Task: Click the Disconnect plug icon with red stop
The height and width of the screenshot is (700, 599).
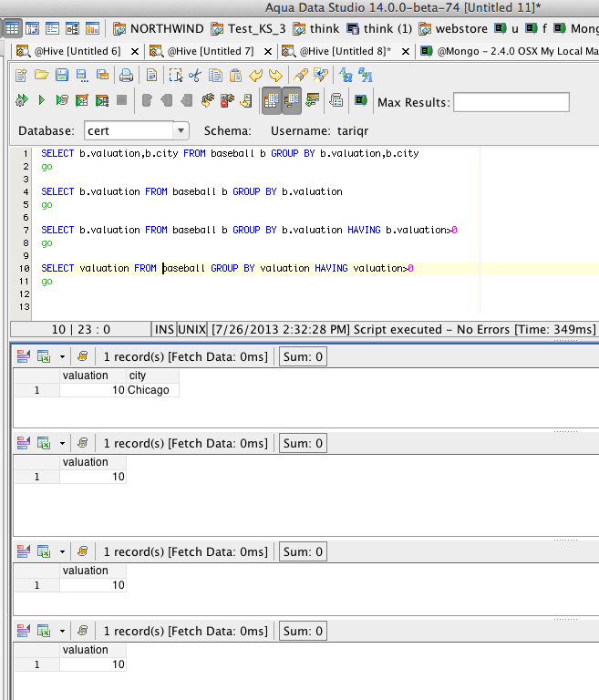Action: (x=227, y=100)
